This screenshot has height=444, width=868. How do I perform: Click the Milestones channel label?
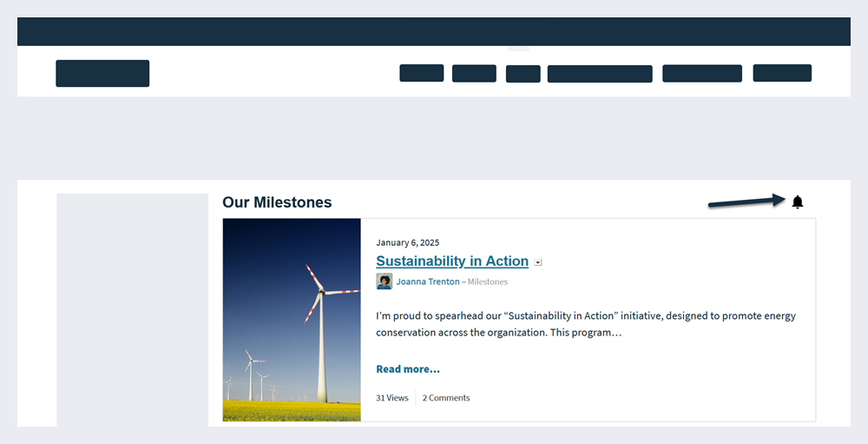point(488,282)
